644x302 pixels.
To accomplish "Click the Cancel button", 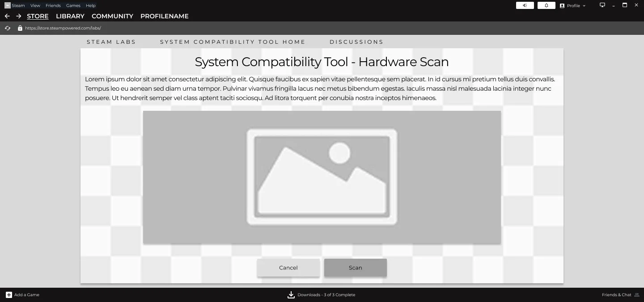I will click(288, 268).
